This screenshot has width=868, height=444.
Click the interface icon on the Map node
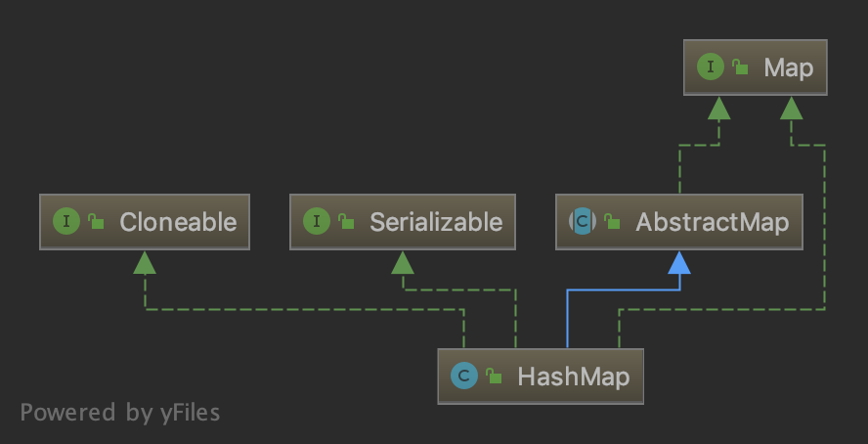tap(709, 67)
